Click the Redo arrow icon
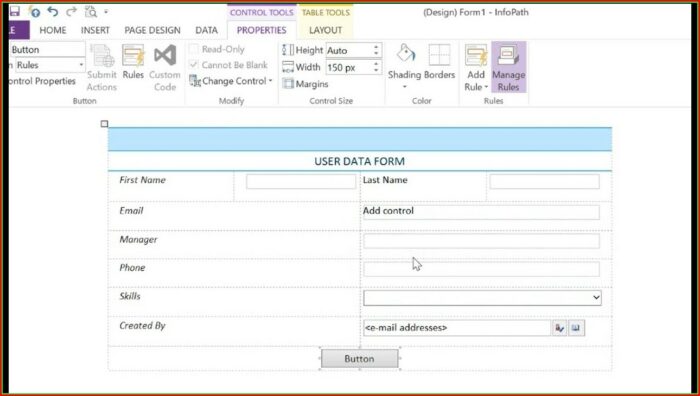The height and width of the screenshot is (396, 700). 71,12
